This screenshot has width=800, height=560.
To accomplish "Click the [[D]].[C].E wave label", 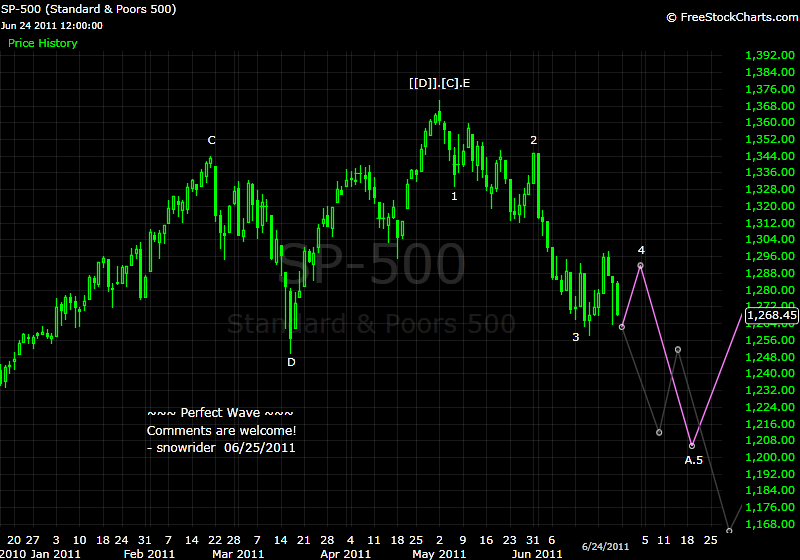I will (x=439, y=83).
